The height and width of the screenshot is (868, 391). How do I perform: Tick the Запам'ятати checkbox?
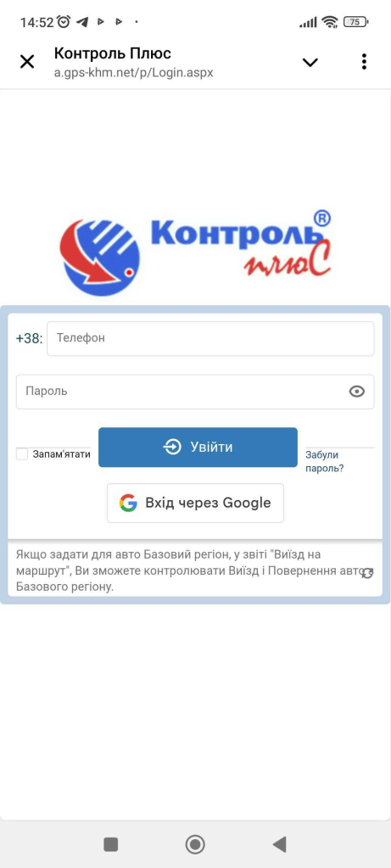(x=22, y=454)
